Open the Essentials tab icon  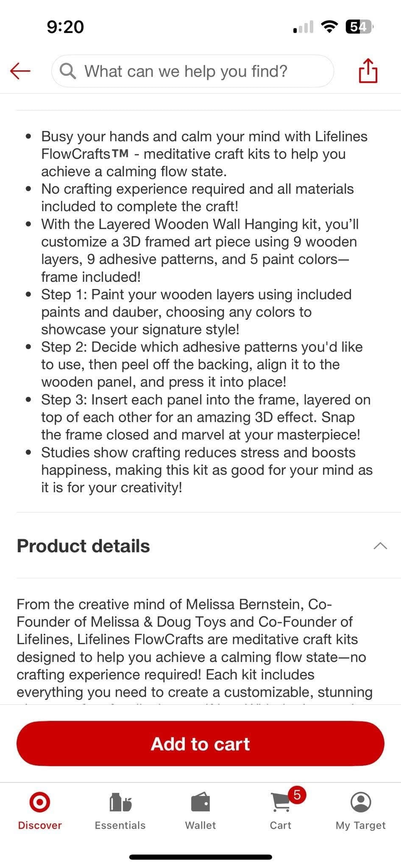120,802
